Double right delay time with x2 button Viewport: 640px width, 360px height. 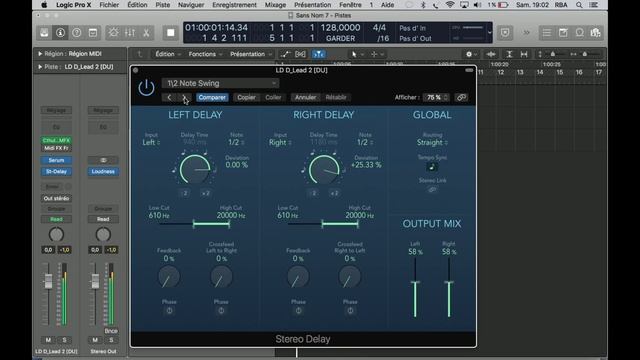coord(334,193)
